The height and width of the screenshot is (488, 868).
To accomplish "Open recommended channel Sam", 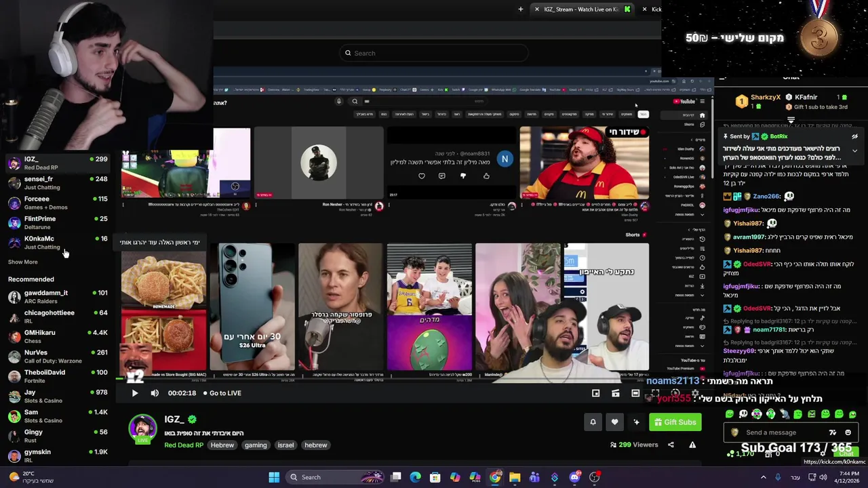I will point(58,416).
